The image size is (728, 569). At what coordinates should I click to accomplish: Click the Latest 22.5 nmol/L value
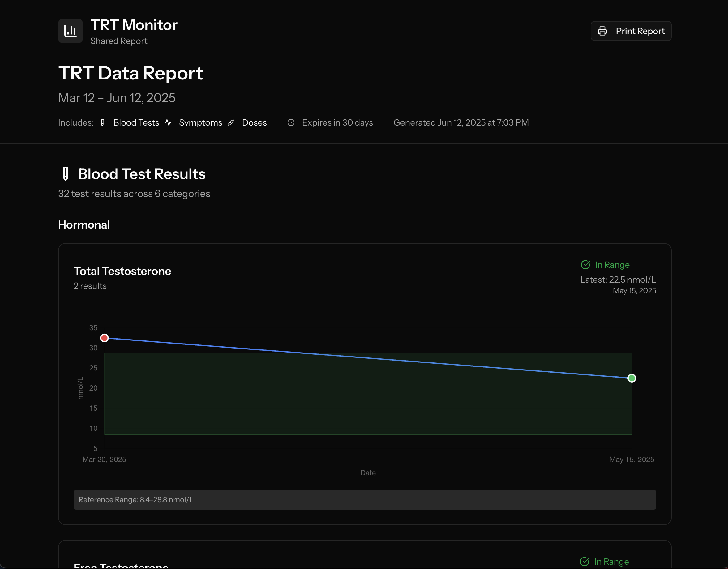pos(618,280)
